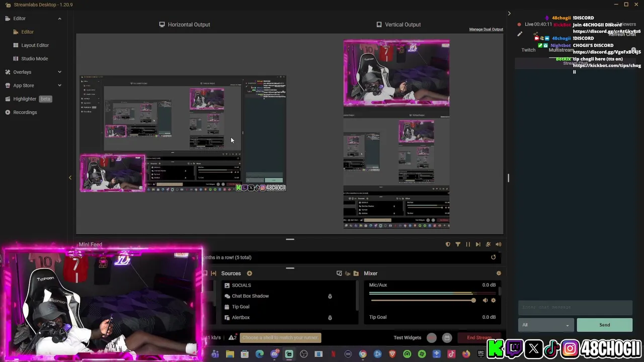This screenshot has height=362, width=644.
Task: Click the Manage Dual Output link
Action: click(x=486, y=29)
